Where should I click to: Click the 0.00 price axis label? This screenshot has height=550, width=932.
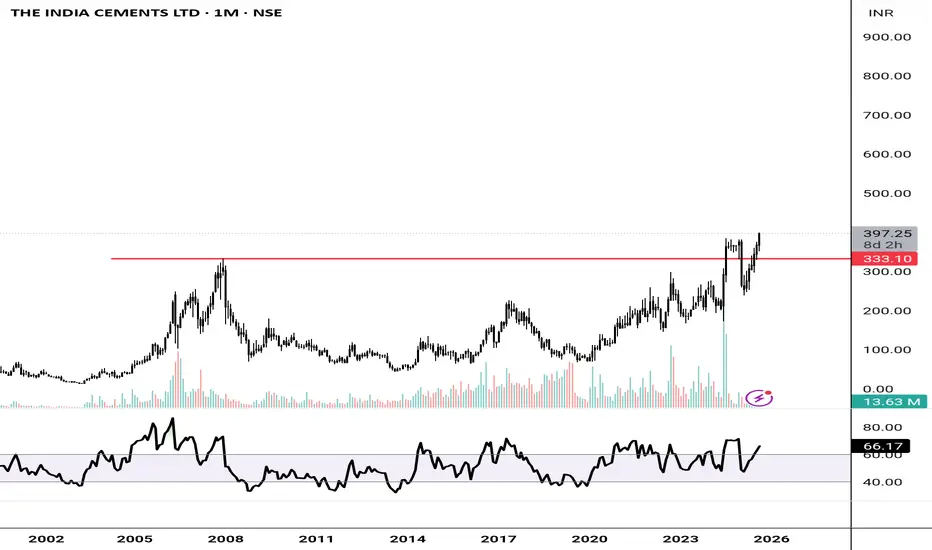[x=878, y=389]
